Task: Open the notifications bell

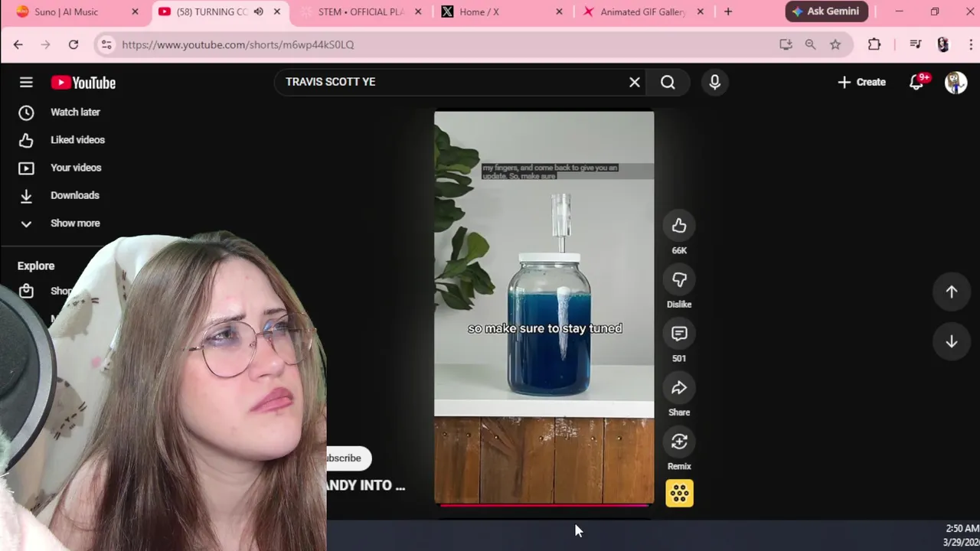Action: click(x=916, y=82)
